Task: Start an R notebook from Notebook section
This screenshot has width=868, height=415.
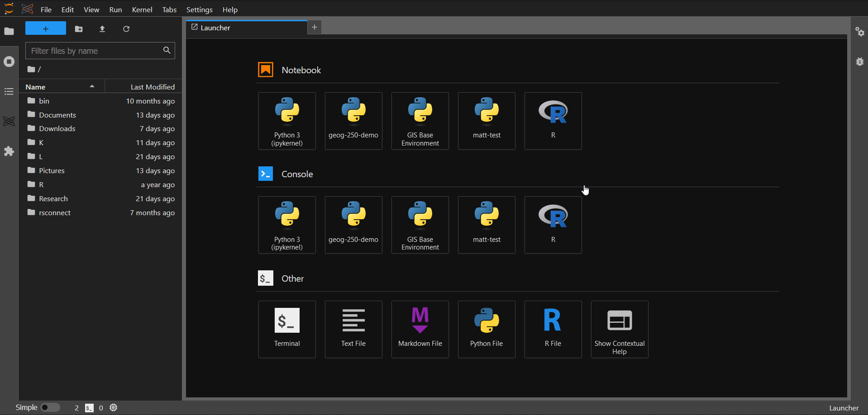Action: pos(553,121)
